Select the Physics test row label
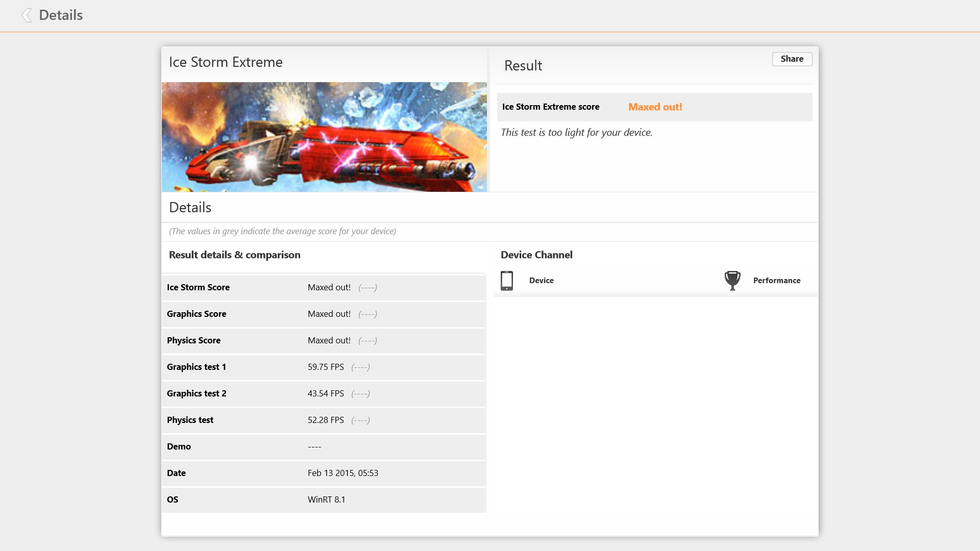 point(190,420)
